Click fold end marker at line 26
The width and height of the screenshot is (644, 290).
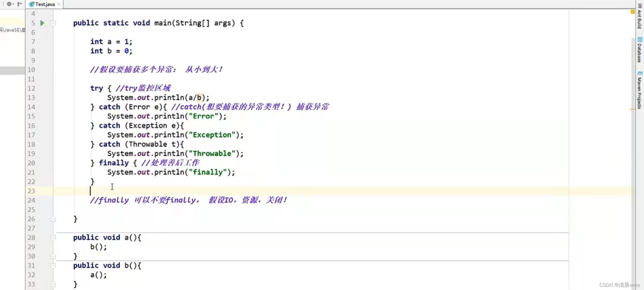53,219
